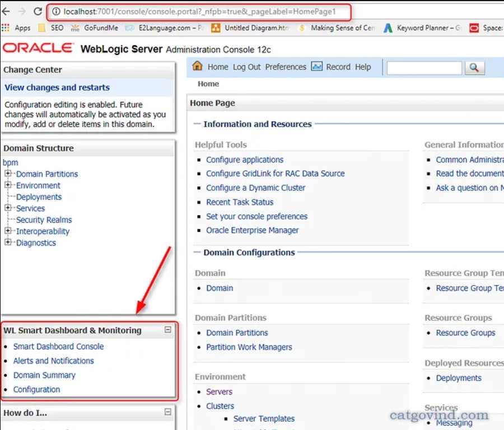Select the Home house icon

[x=197, y=66]
